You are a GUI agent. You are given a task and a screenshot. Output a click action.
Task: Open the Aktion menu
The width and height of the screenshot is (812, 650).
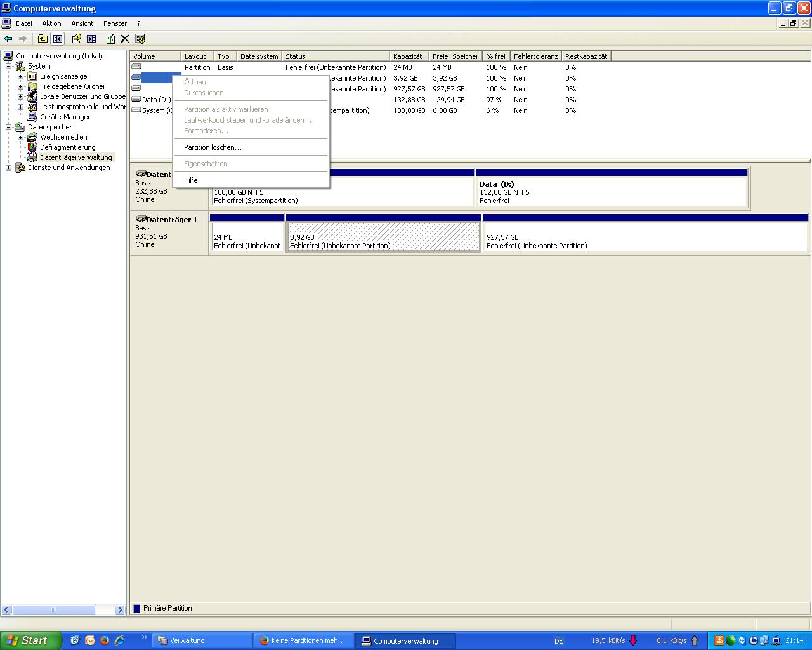51,23
